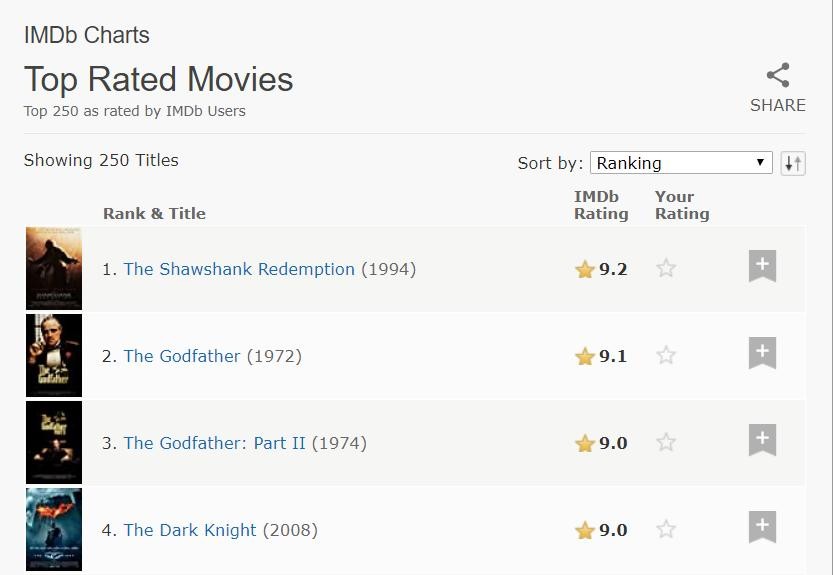Add The Shawshank Redemption to watchlist
Image resolution: width=833 pixels, height=575 pixels.
762,266
